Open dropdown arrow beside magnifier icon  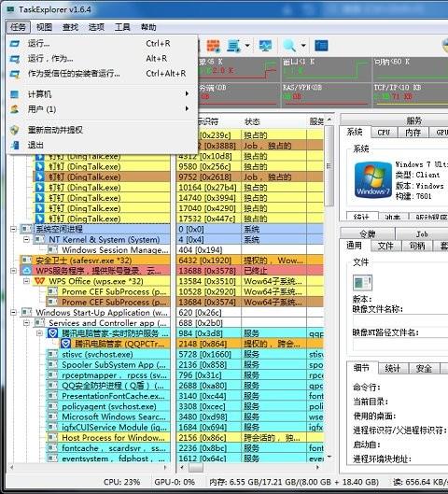coord(303,46)
